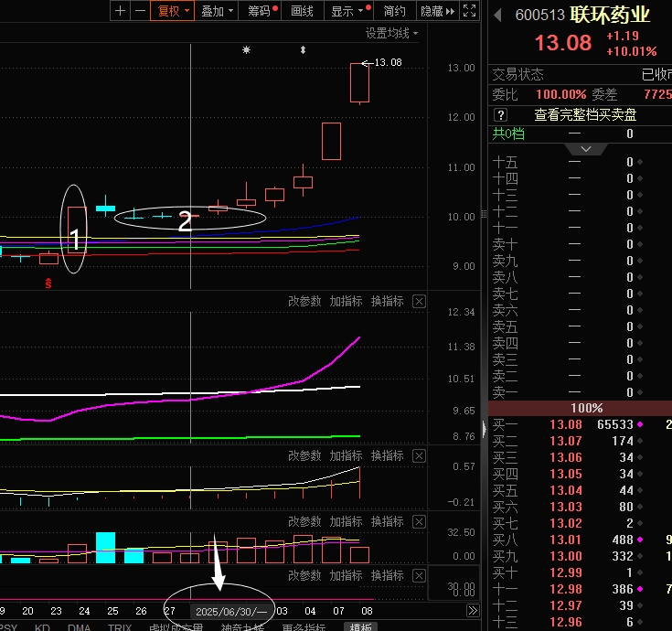
Task: Click the pink diamond beside 买八 volume
Action: click(x=640, y=540)
